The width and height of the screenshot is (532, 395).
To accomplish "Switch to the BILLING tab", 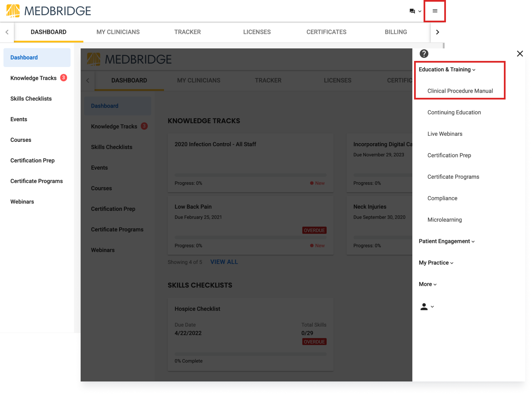I will point(396,32).
